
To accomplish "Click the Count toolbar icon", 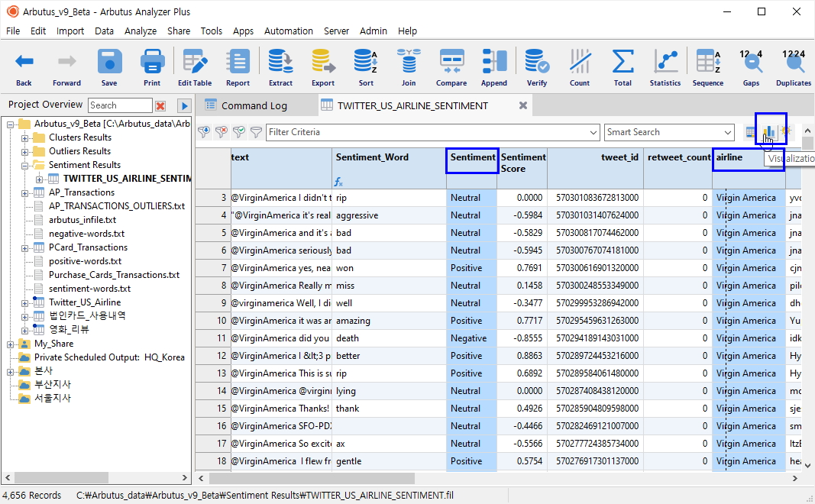I will [580, 62].
